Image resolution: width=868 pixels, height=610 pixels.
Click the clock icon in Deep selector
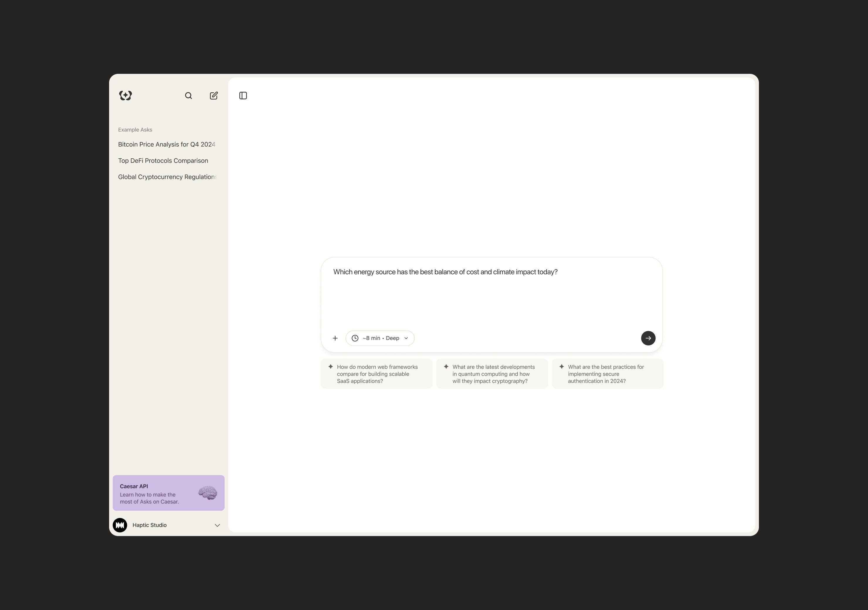(x=355, y=338)
